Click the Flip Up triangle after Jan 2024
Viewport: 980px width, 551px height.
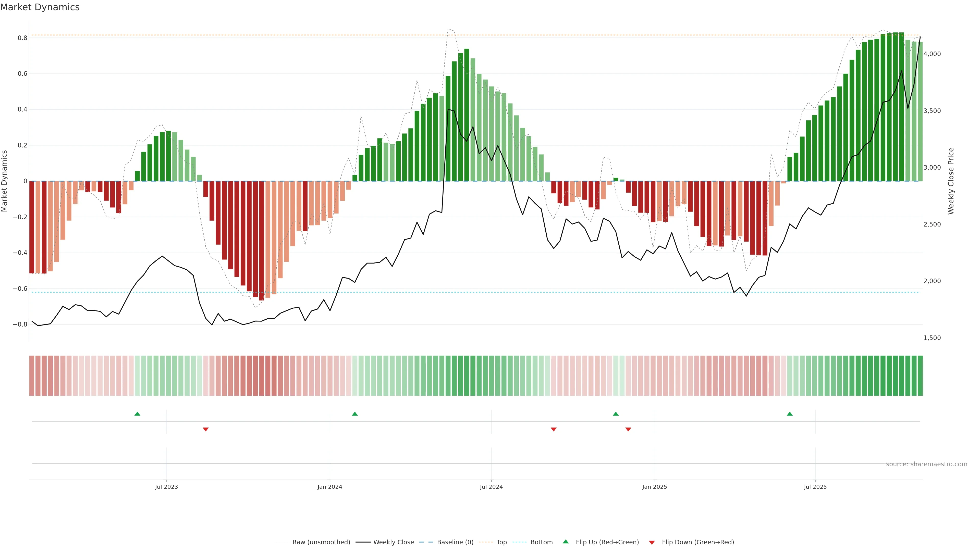(354, 414)
